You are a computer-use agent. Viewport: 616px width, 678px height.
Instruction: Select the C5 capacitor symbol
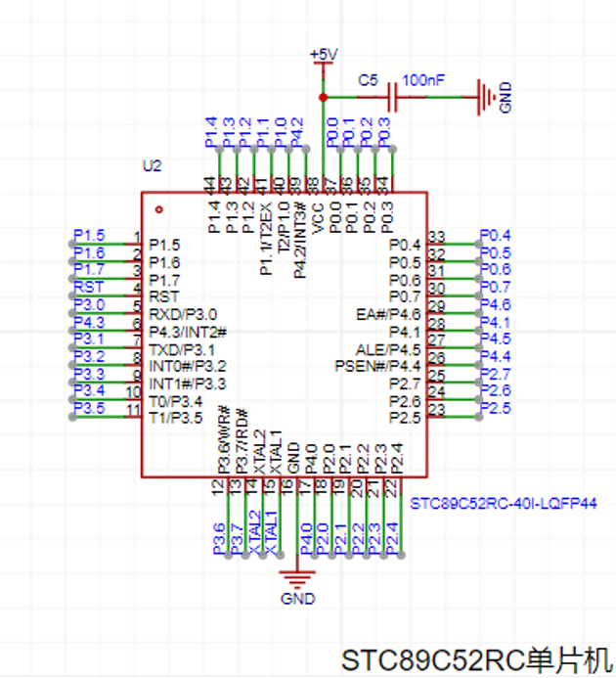(392, 98)
